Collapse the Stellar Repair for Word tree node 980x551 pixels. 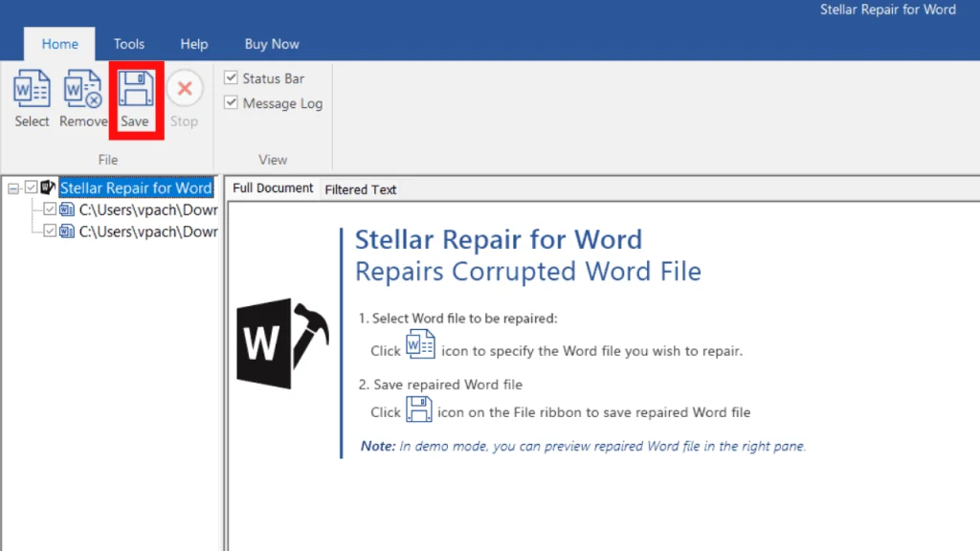[x=11, y=187]
